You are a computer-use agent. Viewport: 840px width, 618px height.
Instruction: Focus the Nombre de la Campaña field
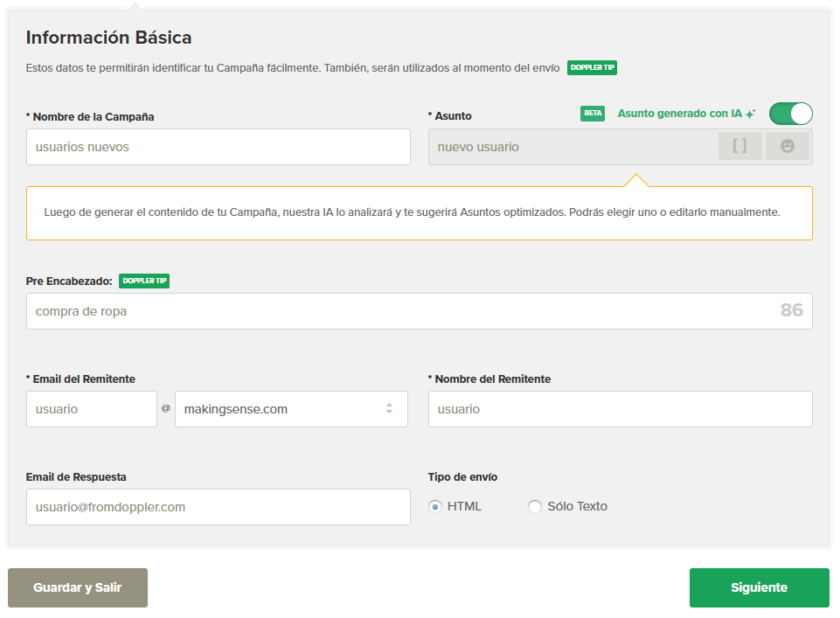218,147
